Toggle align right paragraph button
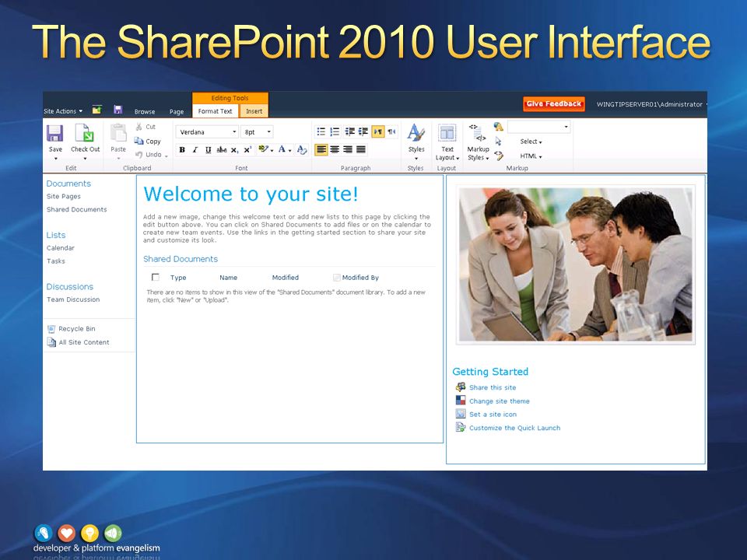 [349, 150]
